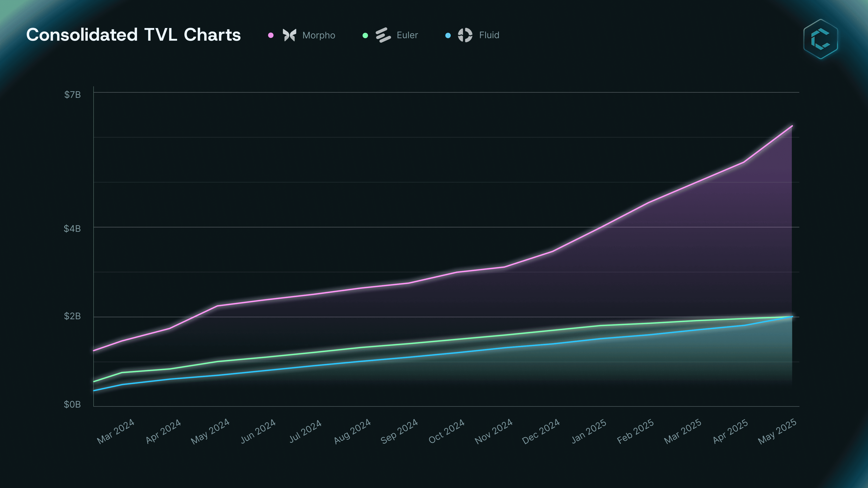Screen dimensions: 868x488
Task: Click the $0B y-axis label
Action: (72, 404)
